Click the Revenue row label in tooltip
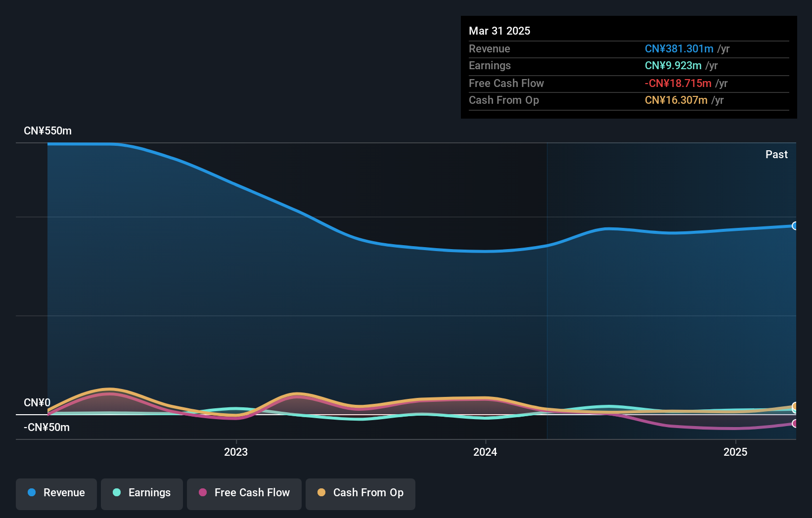 [x=490, y=49]
